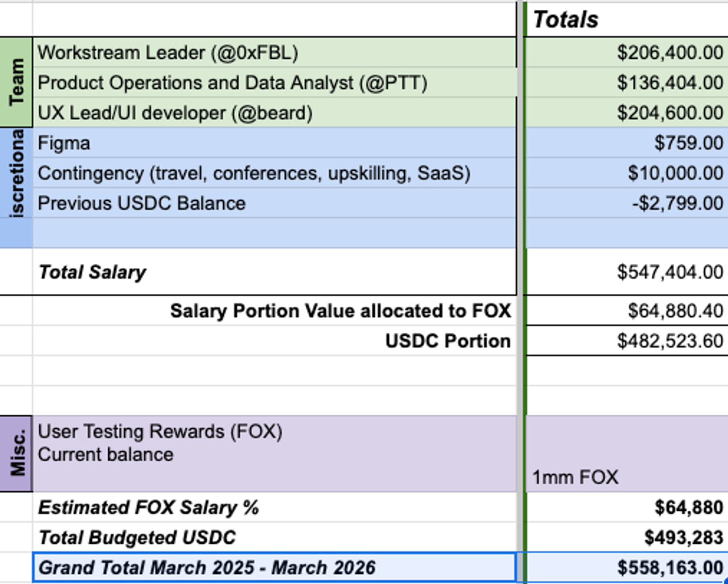Screen dimensions: 728x584
Task: Click the Workstream Leader (@0xFBL) cell
Action: 274,52
